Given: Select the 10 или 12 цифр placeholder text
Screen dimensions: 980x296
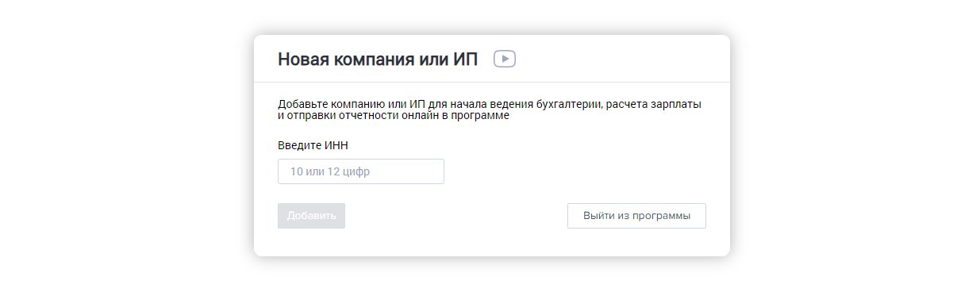Looking at the screenshot, I should (329, 171).
